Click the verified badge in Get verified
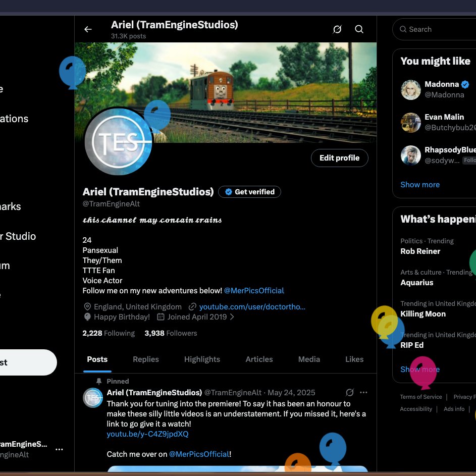Screen dimensions: 476x476 [x=229, y=192]
